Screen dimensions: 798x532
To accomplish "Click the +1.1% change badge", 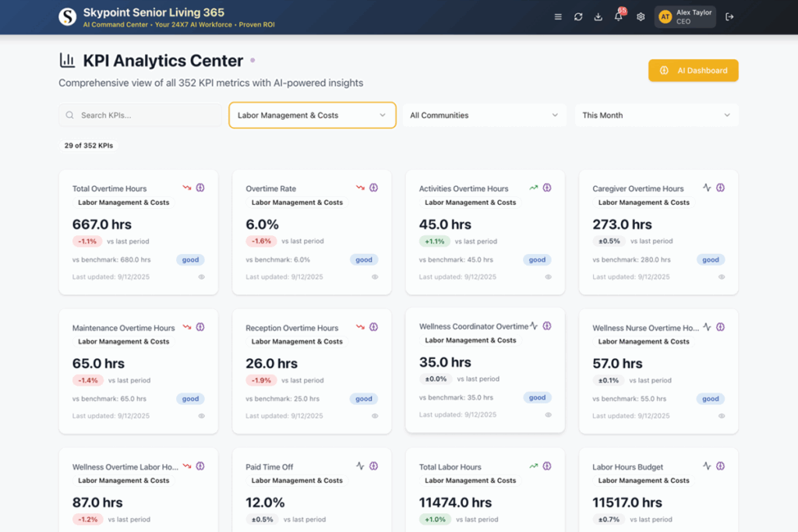I will click(435, 241).
